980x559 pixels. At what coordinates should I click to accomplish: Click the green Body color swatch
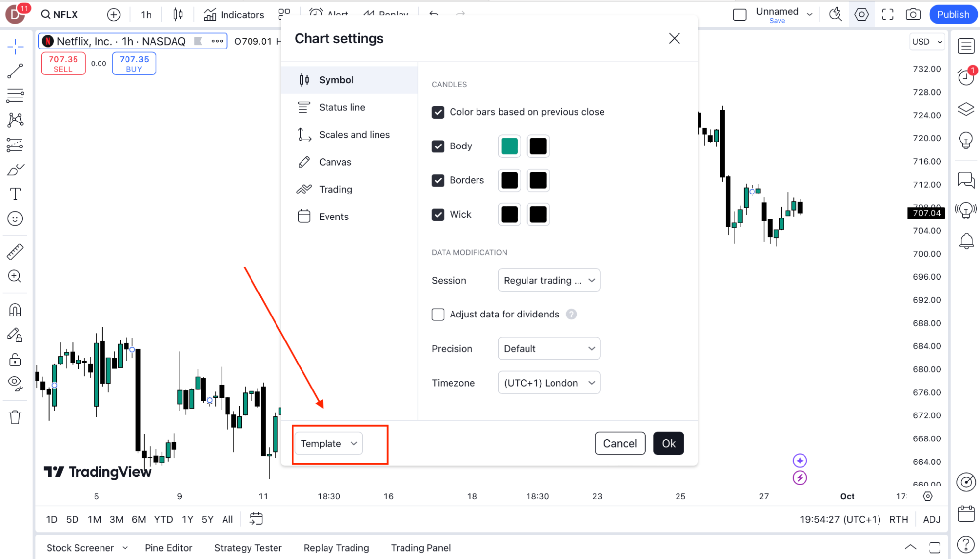(509, 146)
